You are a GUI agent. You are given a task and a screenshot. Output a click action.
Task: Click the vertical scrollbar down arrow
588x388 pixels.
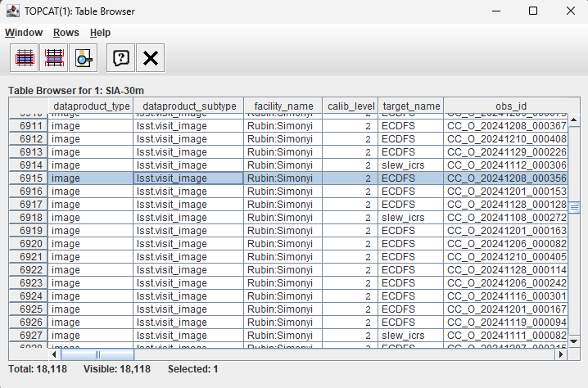[x=574, y=341]
